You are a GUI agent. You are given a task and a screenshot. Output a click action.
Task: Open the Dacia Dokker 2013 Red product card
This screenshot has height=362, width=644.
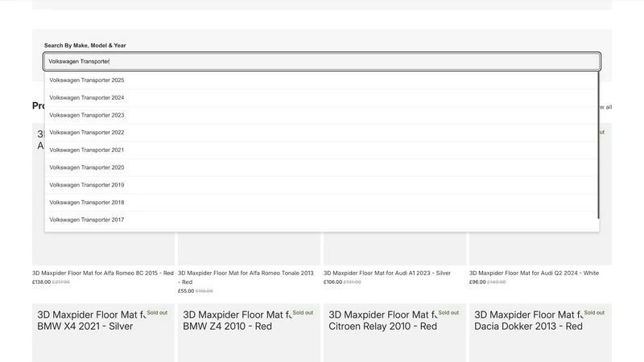[x=540, y=333]
